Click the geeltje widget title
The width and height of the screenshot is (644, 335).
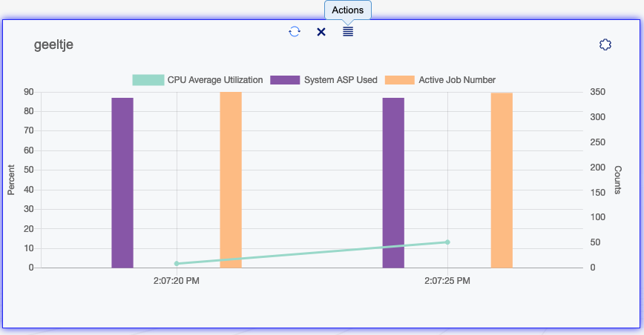point(53,45)
